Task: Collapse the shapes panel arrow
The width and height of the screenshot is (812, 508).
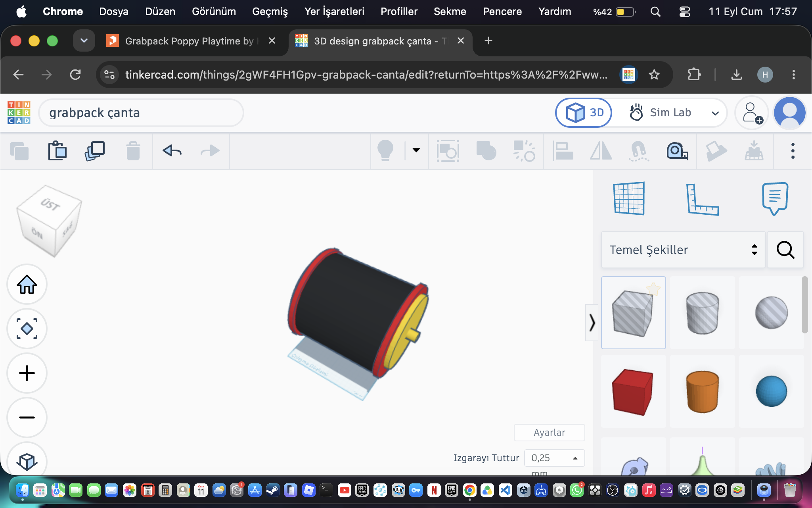Action: pyautogui.click(x=592, y=323)
